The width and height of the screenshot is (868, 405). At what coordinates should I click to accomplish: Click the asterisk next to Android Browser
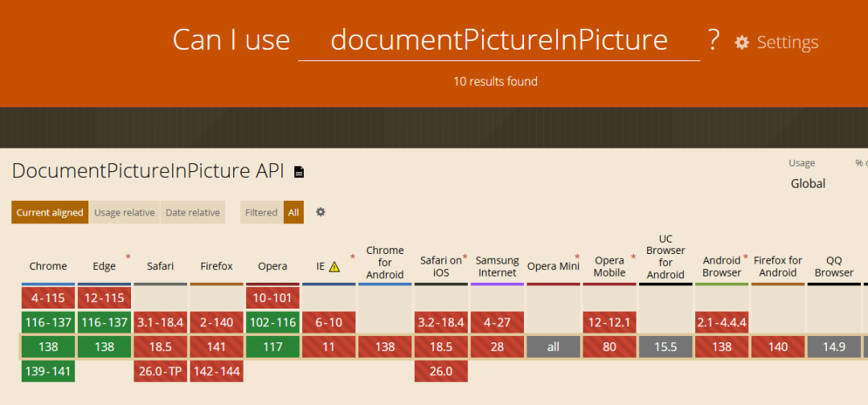[746, 257]
